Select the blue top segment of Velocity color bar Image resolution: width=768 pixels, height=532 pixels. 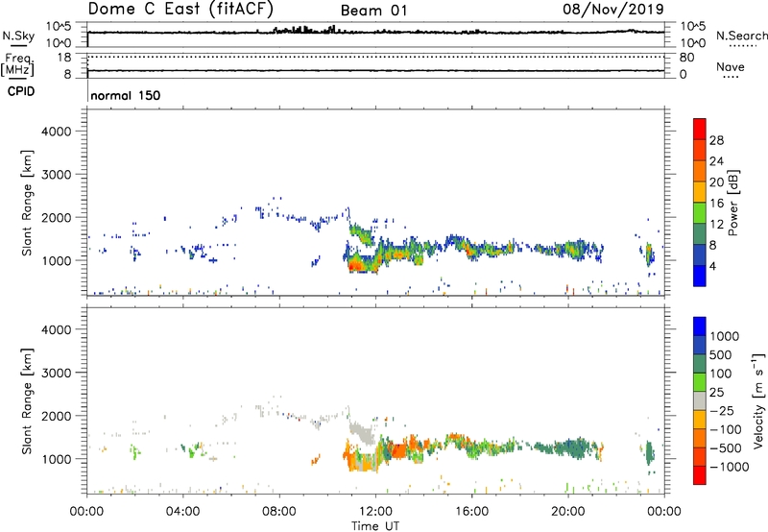[700, 326]
